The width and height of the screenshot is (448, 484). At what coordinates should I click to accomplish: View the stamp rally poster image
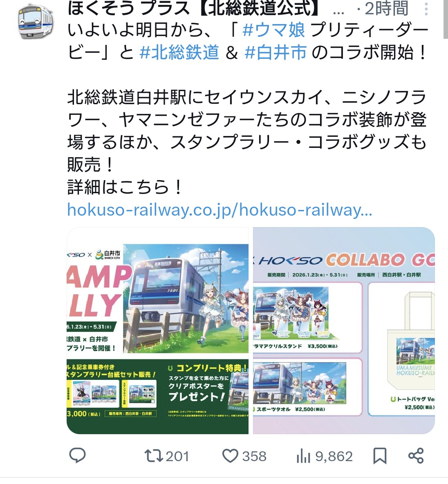point(157,330)
